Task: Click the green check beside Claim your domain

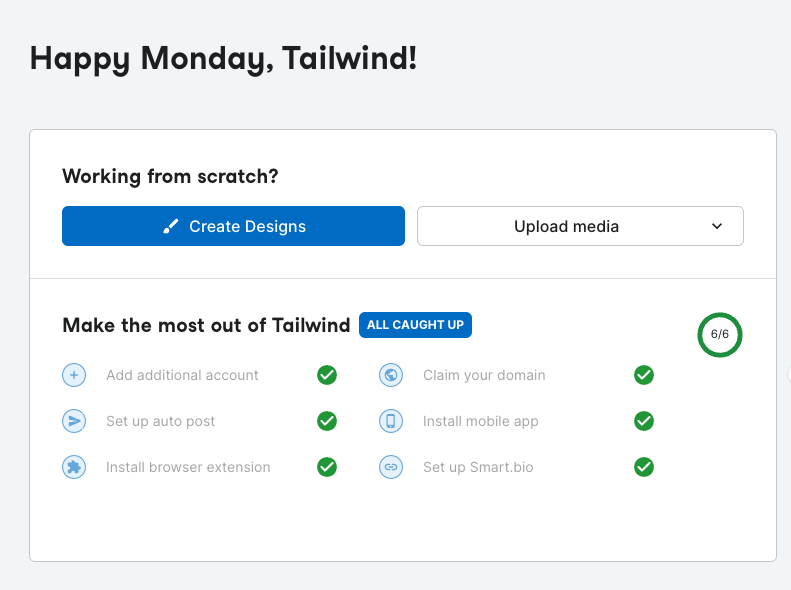Action: pos(644,375)
